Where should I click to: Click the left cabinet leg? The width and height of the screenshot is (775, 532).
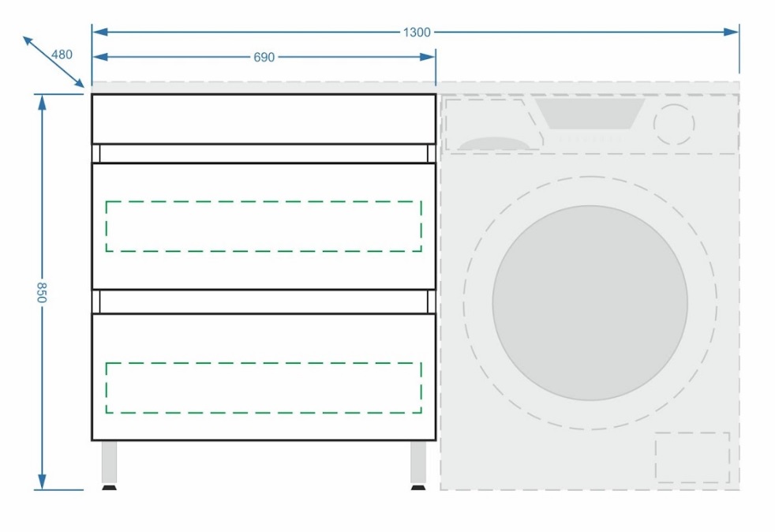[109, 465]
